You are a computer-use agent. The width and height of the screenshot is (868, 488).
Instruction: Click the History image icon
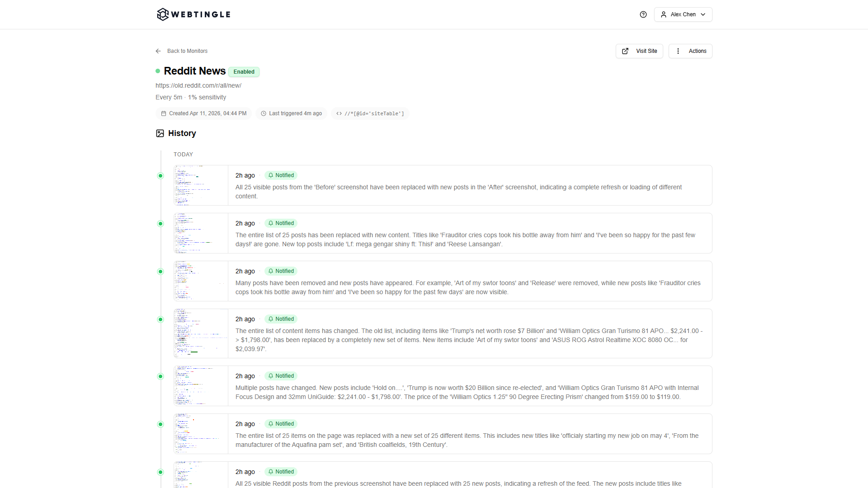click(160, 133)
